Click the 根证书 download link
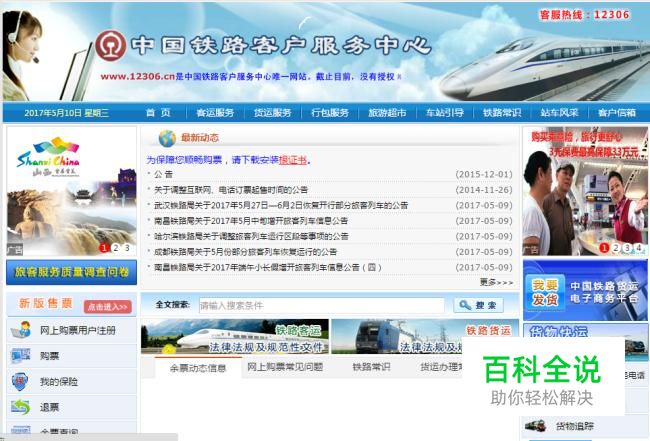This screenshot has height=441, width=650. pyautogui.click(x=293, y=160)
